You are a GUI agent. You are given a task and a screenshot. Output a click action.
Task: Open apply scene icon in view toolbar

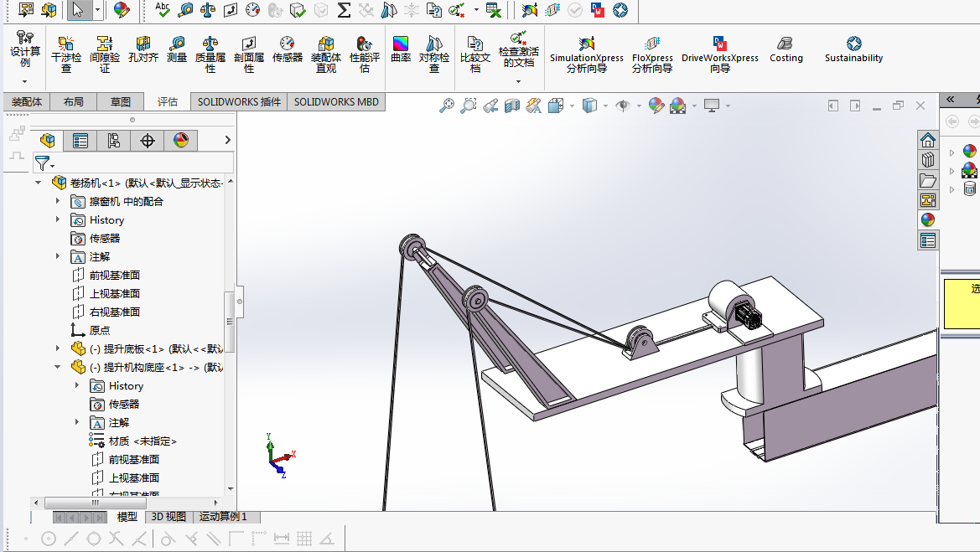pyautogui.click(x=677, y=106)
